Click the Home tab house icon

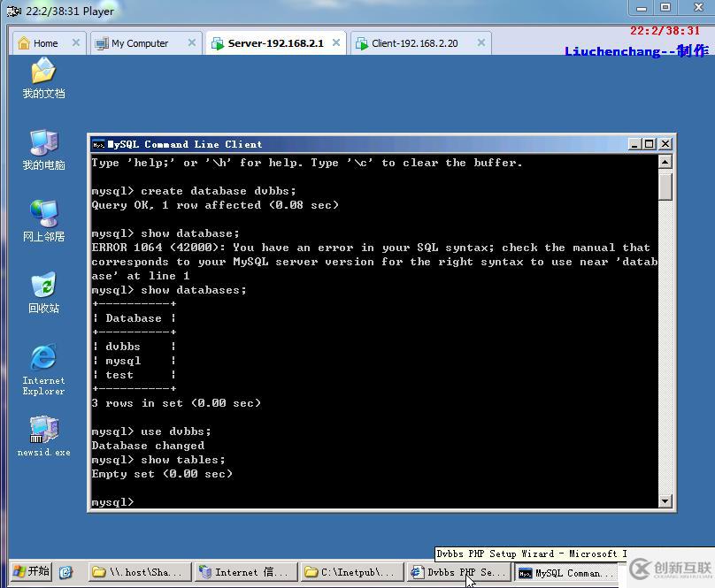pyautogui.click(x=24, y=43)
